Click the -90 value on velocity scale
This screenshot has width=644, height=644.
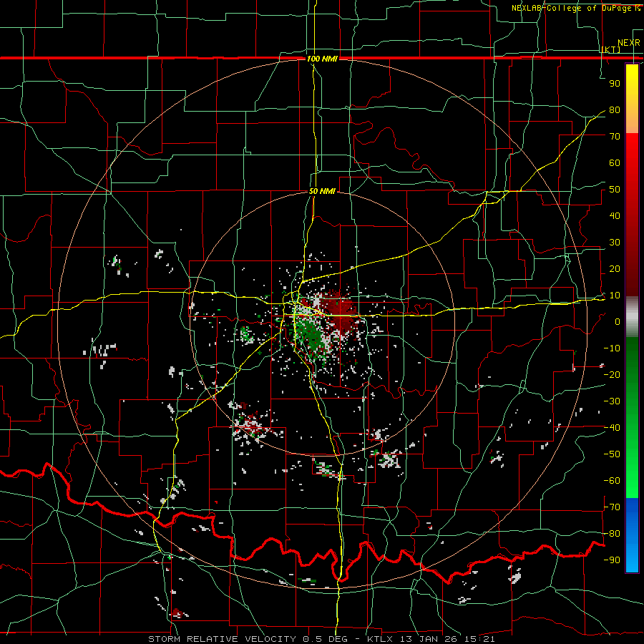(x=612, y=560)
